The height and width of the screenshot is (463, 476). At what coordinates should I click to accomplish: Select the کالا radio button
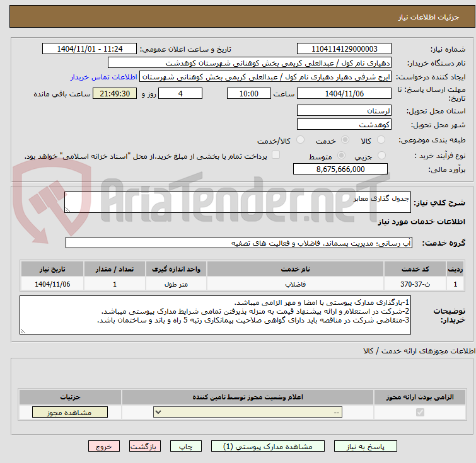(381, 140)
